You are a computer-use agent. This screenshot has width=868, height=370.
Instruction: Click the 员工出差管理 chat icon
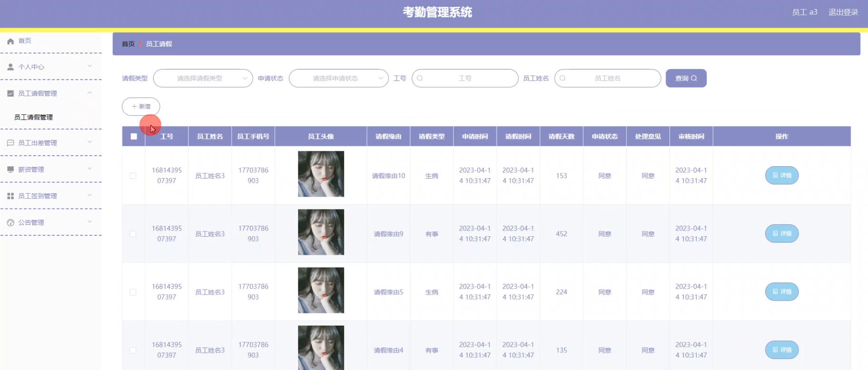click(x=10, y=143)
